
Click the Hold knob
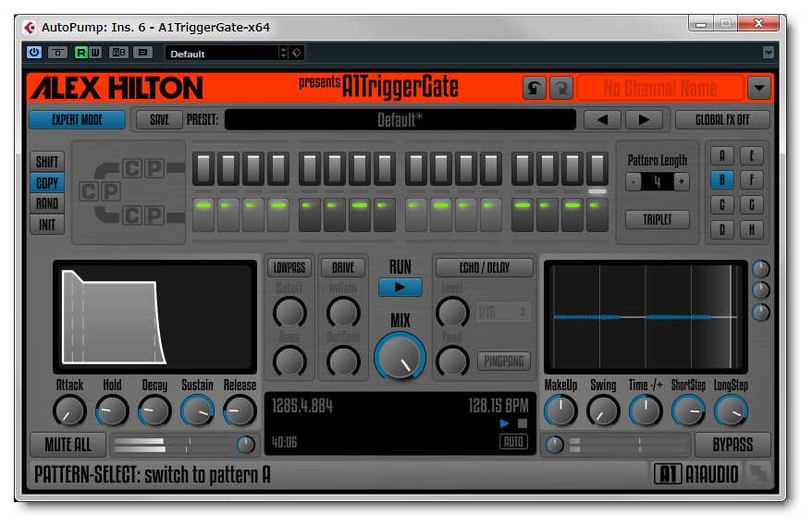pyautogui.click(x=112, y=411)
